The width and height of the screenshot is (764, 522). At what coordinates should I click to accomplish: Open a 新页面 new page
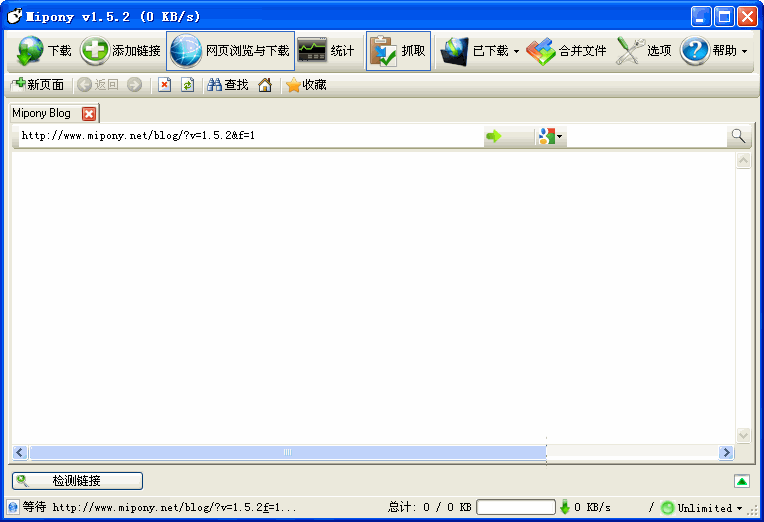38,85
